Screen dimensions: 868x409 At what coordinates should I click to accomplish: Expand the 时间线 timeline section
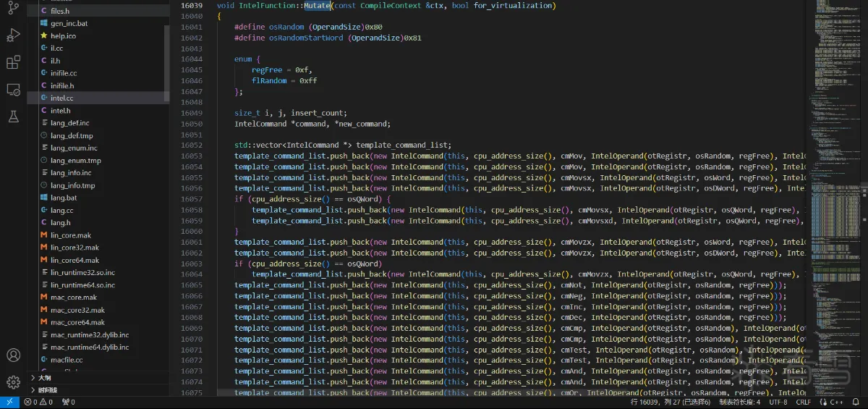pos(98,389)
